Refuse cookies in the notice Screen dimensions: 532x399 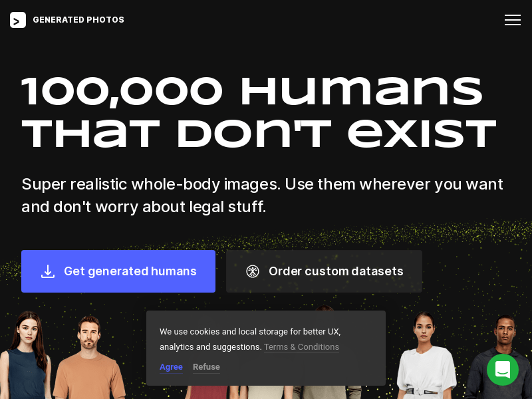point(206,367)
